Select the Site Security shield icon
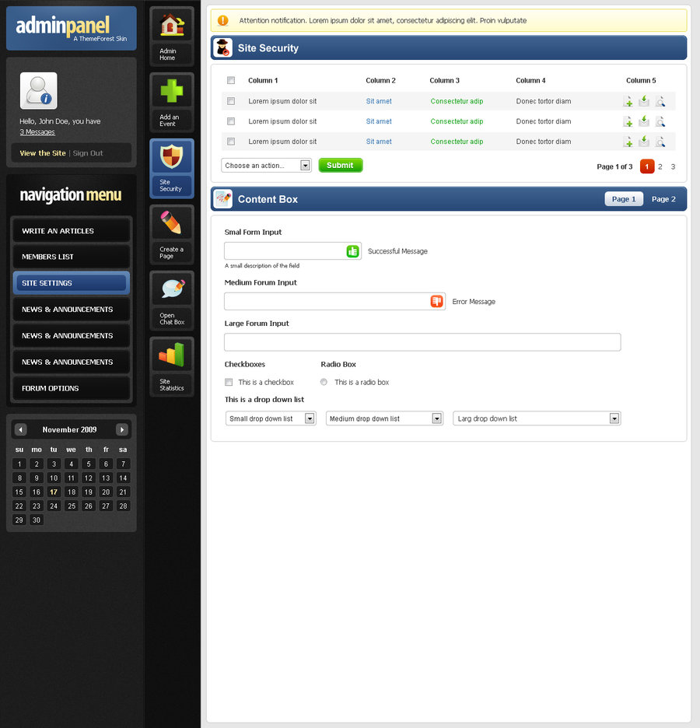700x728 pixels. click(x=171, y=156)
